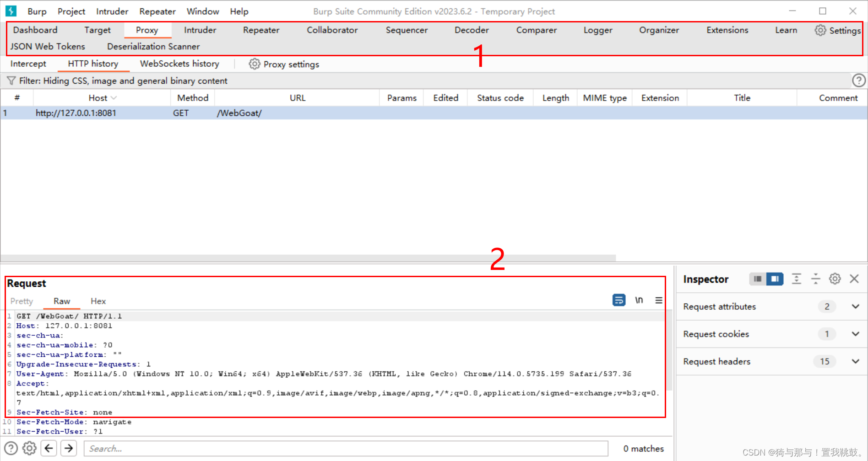The image size is (868, 461).
Task: Collapse all Inspector sections icon
Action: tap(816, 279)
